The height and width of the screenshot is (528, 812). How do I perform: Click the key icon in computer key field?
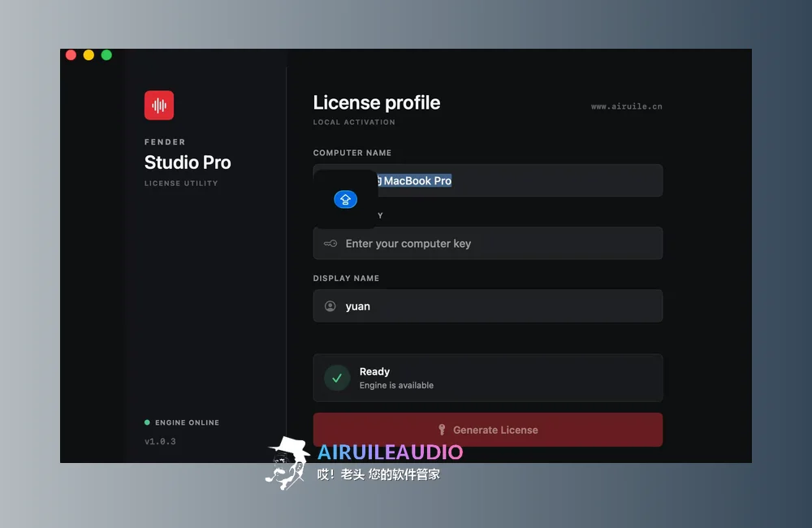pyautogui.click(x=330, y=244)
